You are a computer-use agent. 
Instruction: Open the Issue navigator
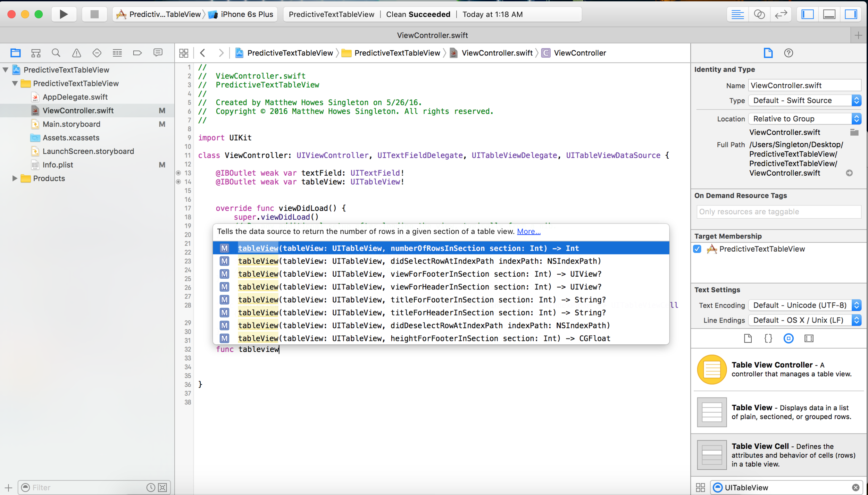coord(76,53)
